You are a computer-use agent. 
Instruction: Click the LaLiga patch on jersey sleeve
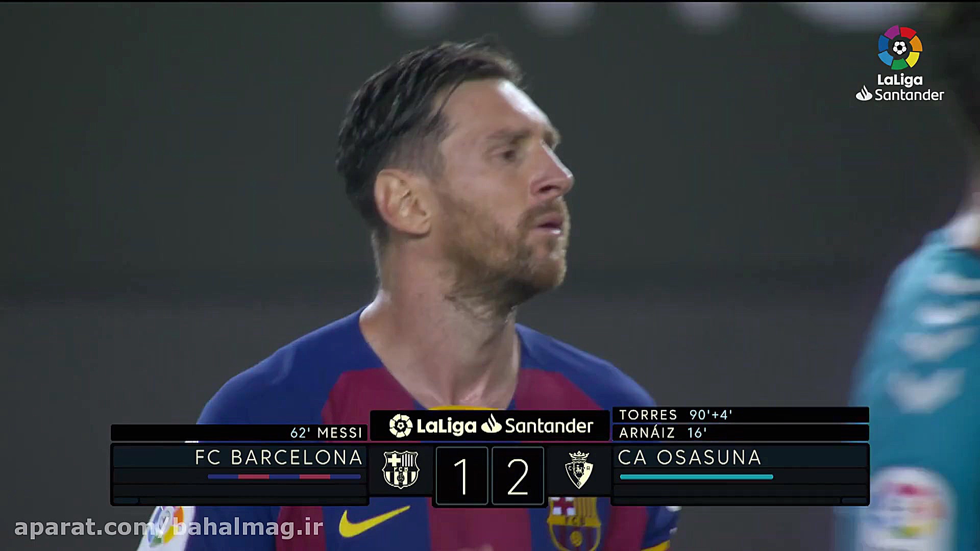point(164,525)
